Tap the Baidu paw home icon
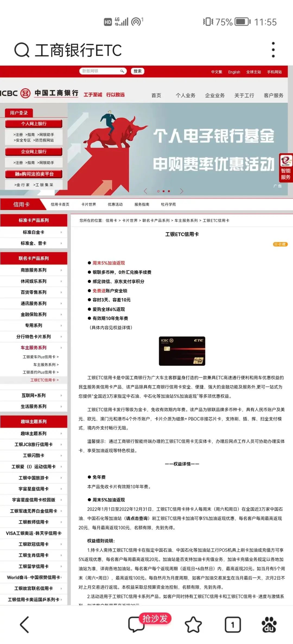The image size is (293, 644). coord(269,625)
